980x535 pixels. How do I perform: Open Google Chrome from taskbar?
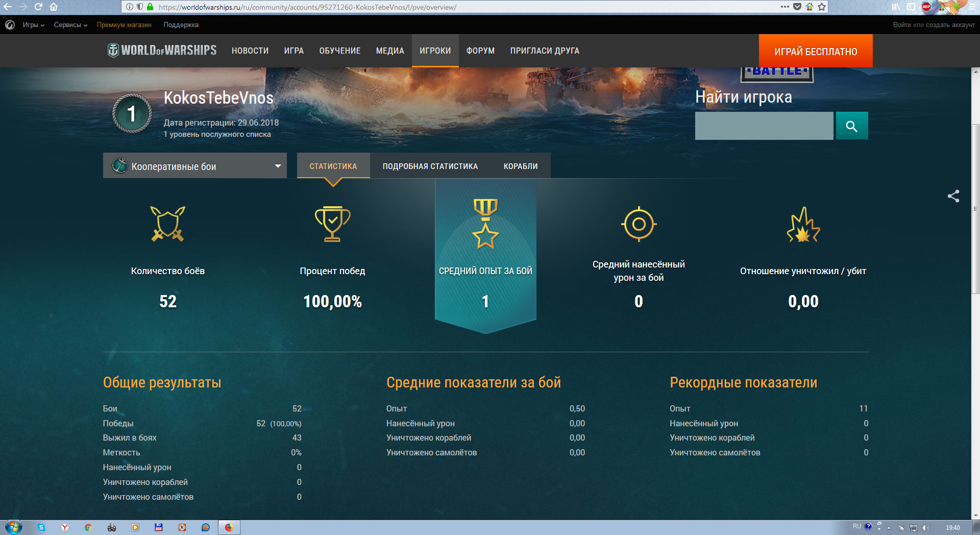(88, 527)
